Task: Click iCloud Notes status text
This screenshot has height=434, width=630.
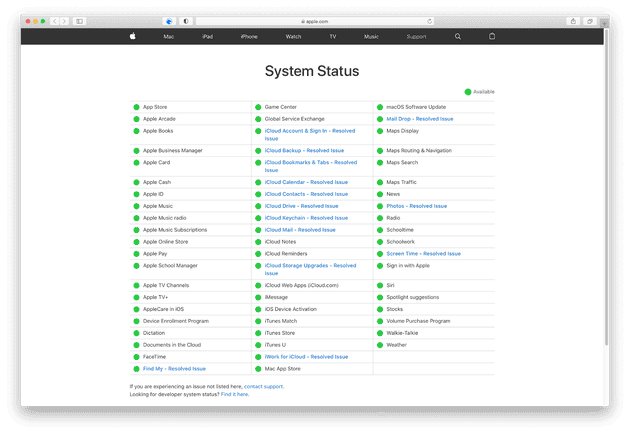Action: (280, 242)
